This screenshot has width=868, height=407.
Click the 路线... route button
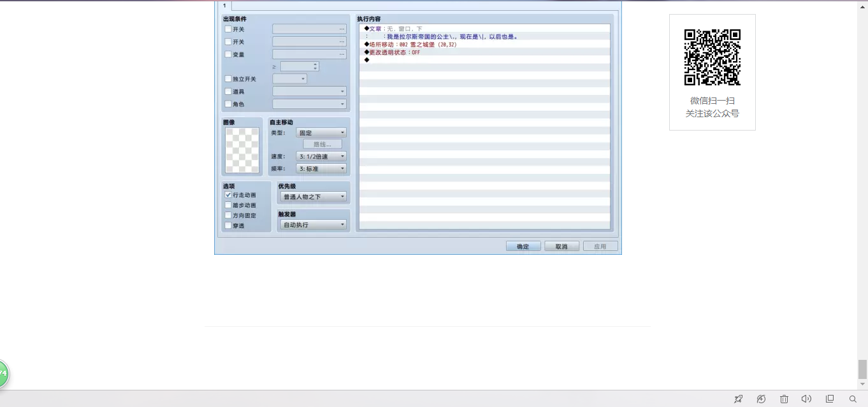pyautogui.click(x=322, y=145)
